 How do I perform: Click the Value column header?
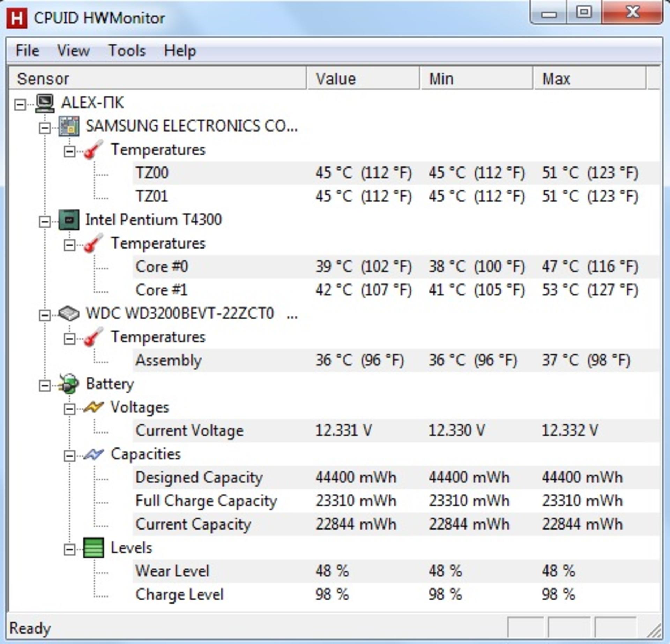[x=363, y=79]
